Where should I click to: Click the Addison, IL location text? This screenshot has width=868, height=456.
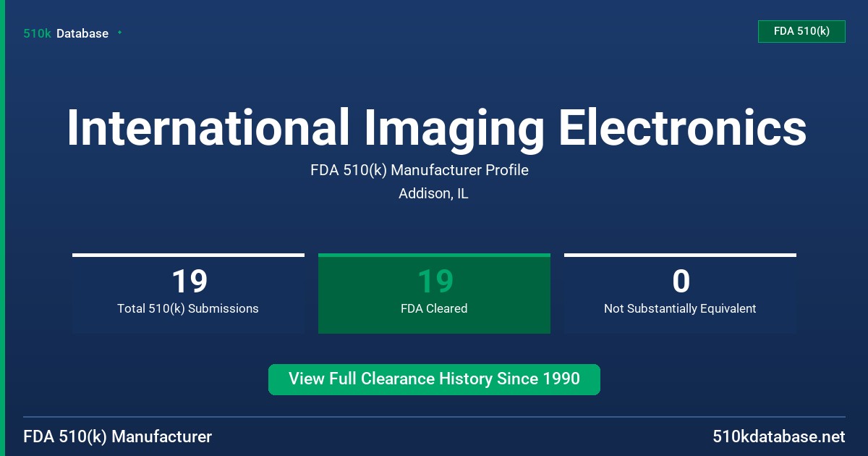tap(433, 194)
